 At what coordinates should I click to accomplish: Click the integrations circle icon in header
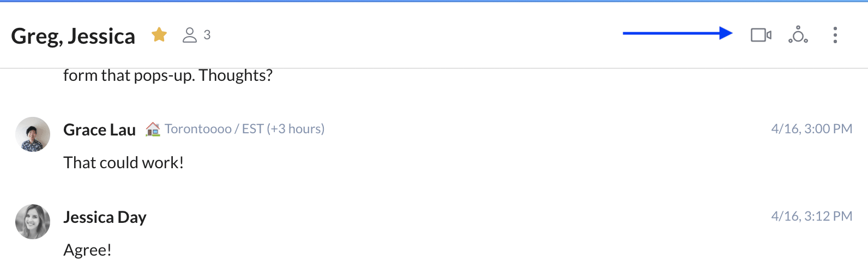tap(798, 35)
